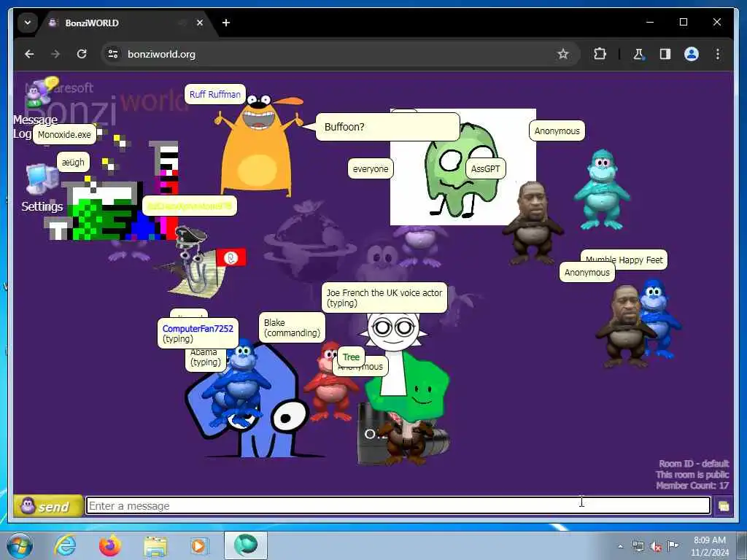
Task: Open Action Center flag tray icon
Action: pos(673,547)
